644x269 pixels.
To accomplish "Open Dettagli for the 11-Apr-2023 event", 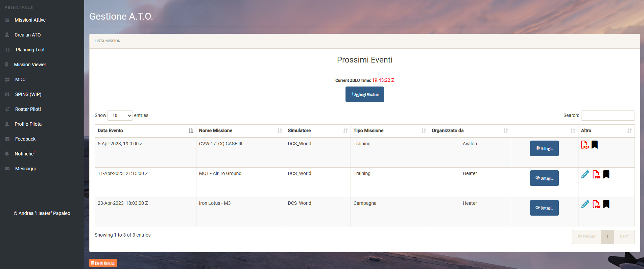I will (544, 178).
